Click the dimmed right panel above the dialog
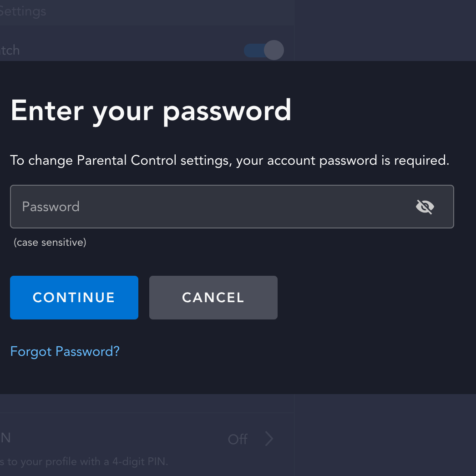 (x=385, y=30)
